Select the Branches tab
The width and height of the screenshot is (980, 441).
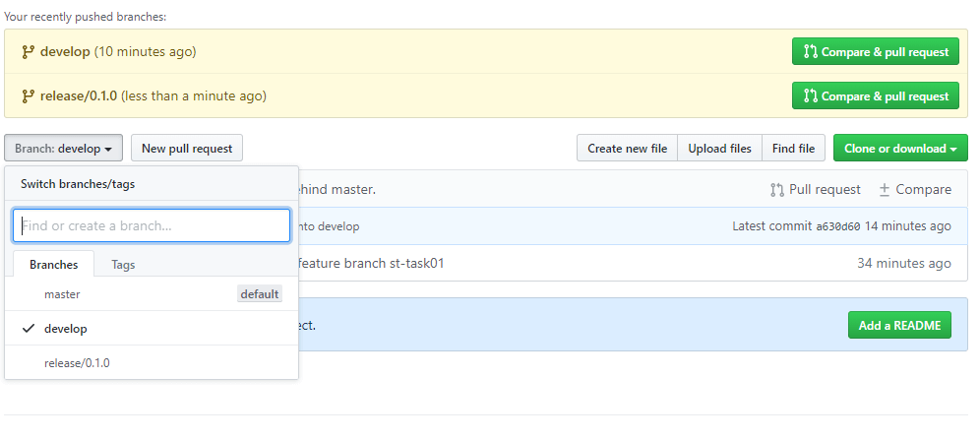click(54, 264)
